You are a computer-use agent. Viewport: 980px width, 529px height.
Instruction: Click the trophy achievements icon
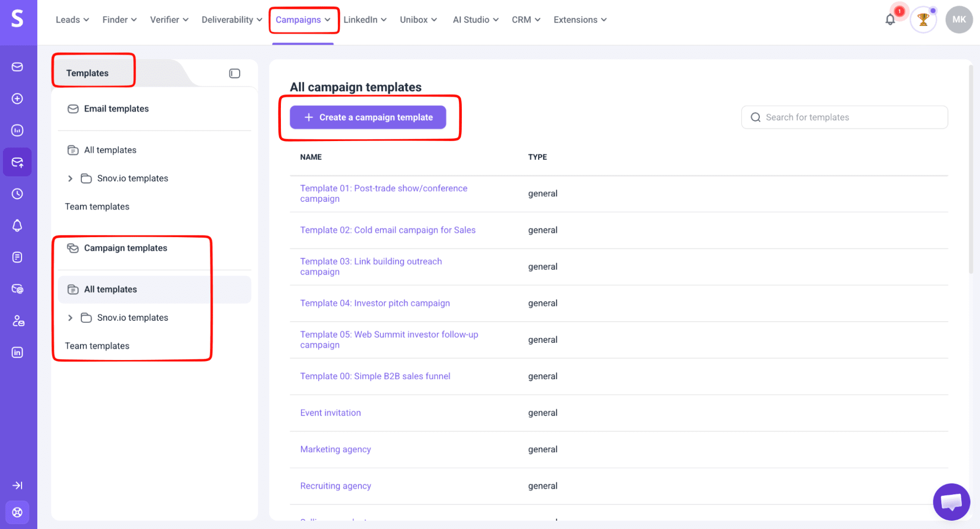(x=923, y=20)
